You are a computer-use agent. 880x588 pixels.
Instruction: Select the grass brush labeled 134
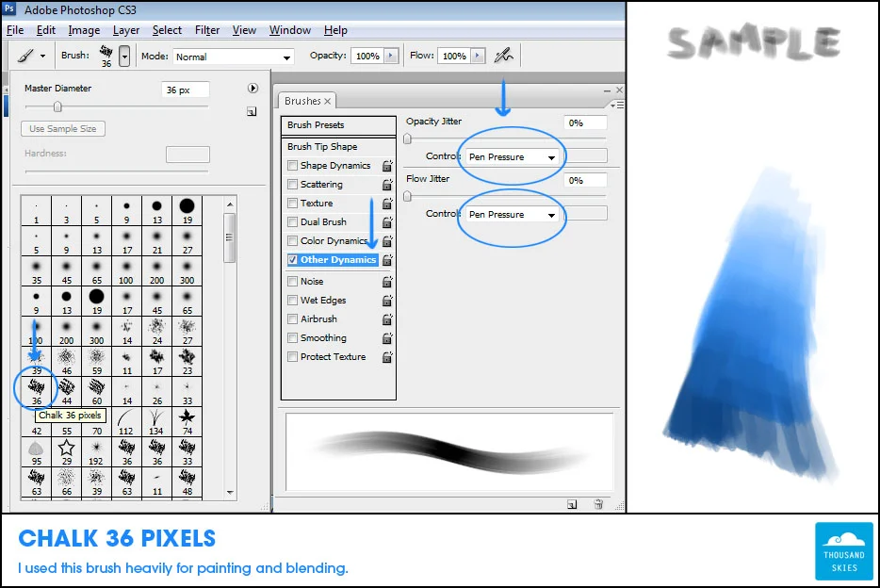156,421
